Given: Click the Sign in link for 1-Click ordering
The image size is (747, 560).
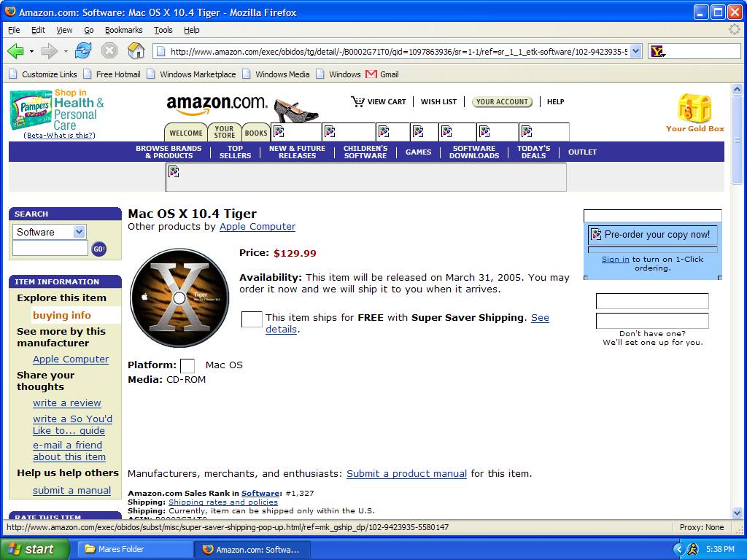Looking at the screenshot, I should (x=616, y=260).
